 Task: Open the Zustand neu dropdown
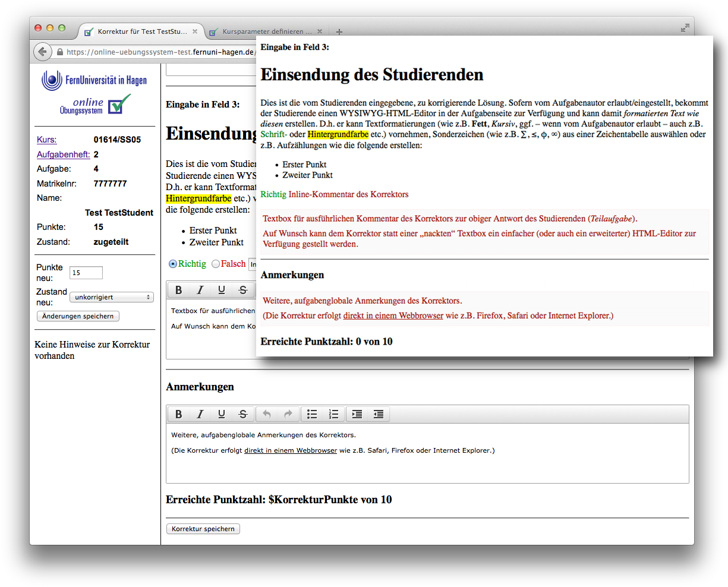tap(112, 297)
